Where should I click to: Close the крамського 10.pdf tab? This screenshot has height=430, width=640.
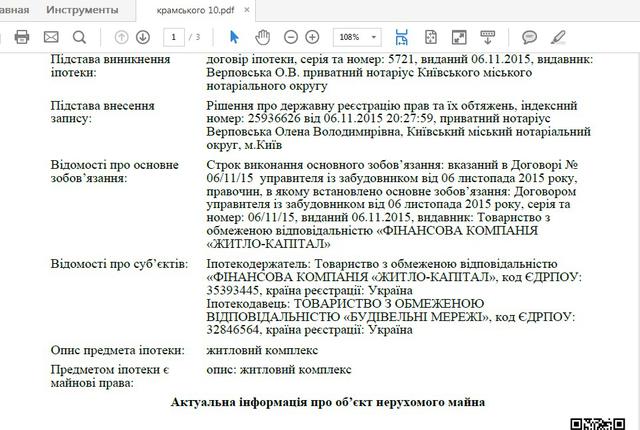click(247, 10)
